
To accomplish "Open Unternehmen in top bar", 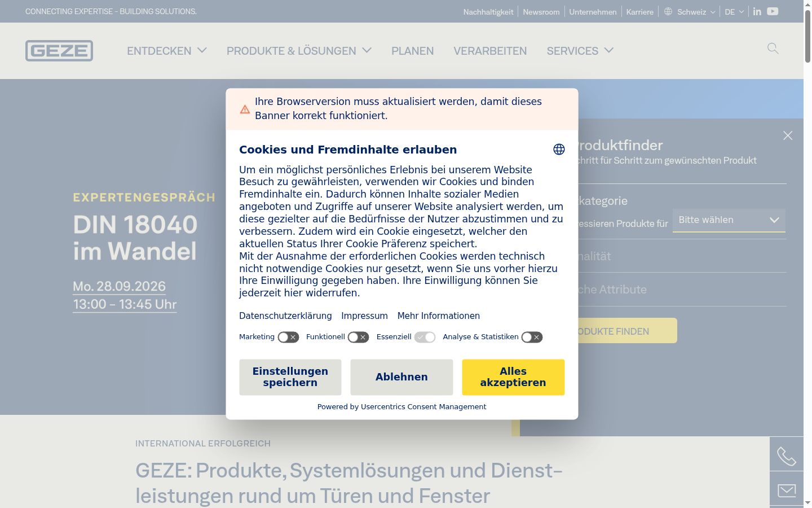I will [593, 12].
